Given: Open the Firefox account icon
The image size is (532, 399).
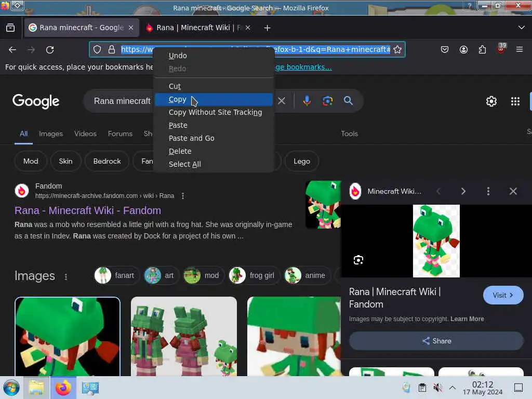Looking at the screenshot, I should coord(463,49).
